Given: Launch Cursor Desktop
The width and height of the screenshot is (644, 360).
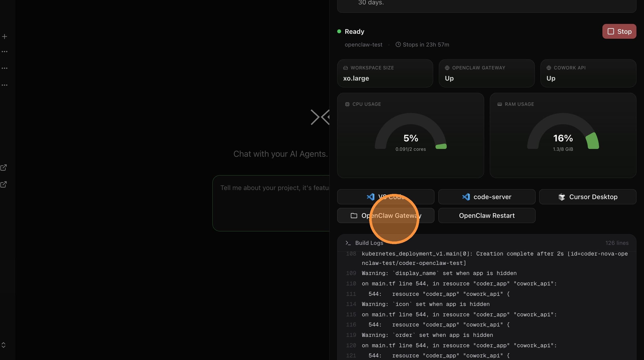Looking at the screenshot, I should click(x=588, y=197).
